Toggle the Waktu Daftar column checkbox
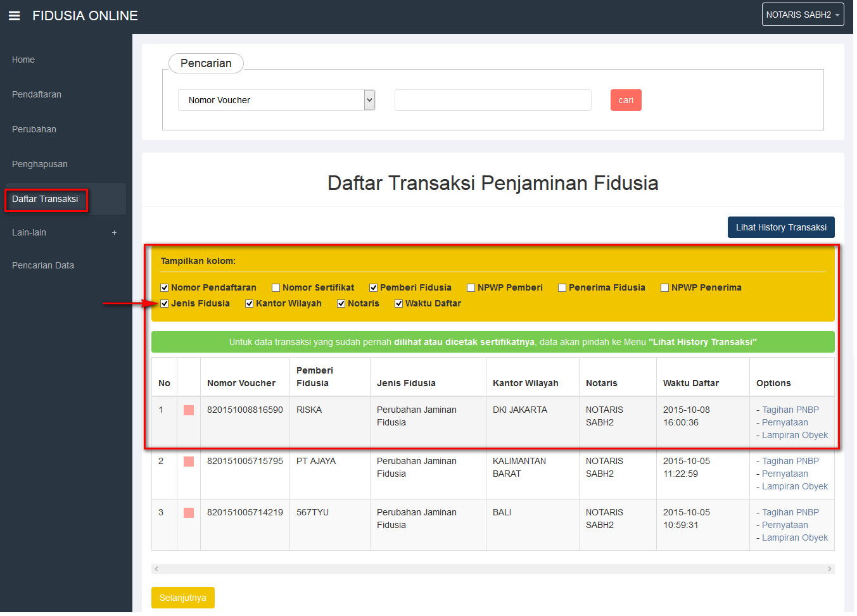This screenshot has width=857, height=616. pyautogui.click(x=399, y=304)
